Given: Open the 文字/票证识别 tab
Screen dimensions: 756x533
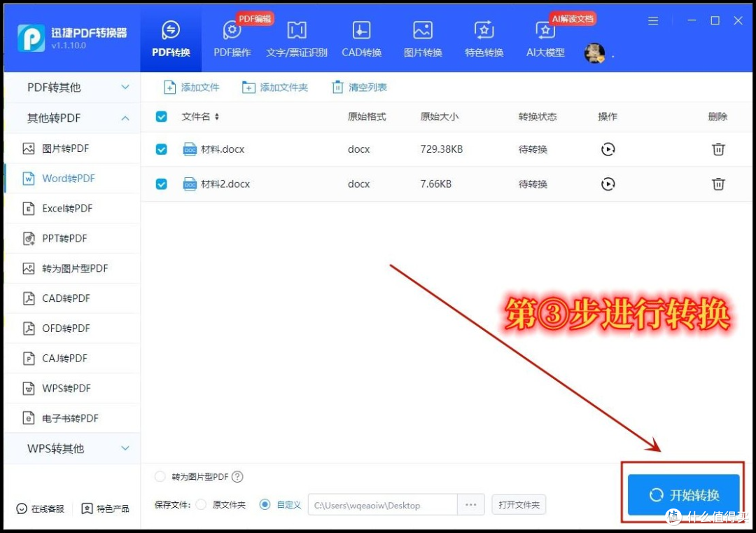Looking at the screenshot, I should coord(297,39).
